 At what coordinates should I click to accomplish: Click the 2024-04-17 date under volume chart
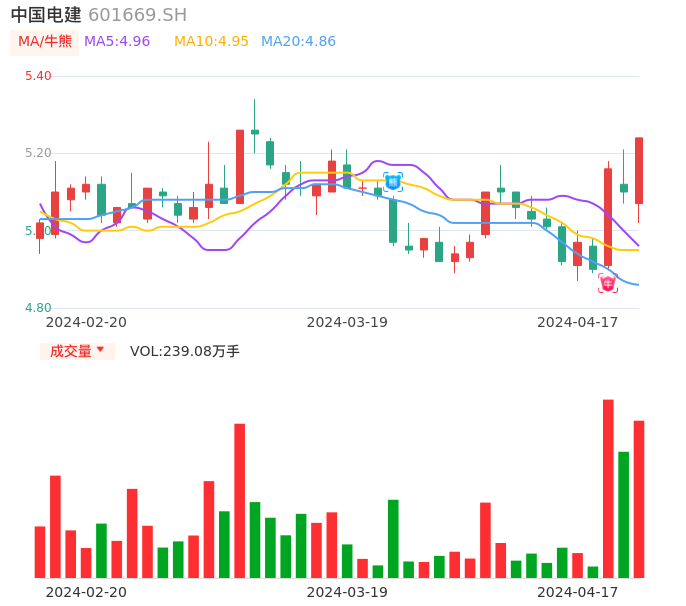(578, 592)
